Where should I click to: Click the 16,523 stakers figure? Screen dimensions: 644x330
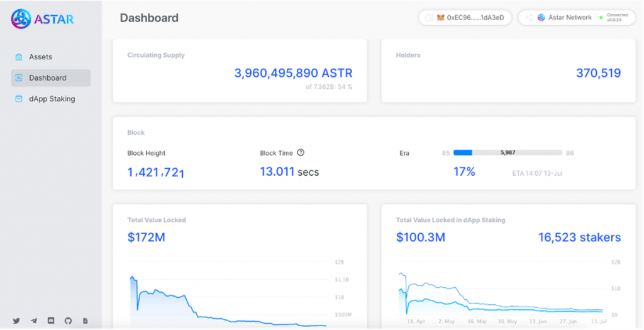pos(579,237)
